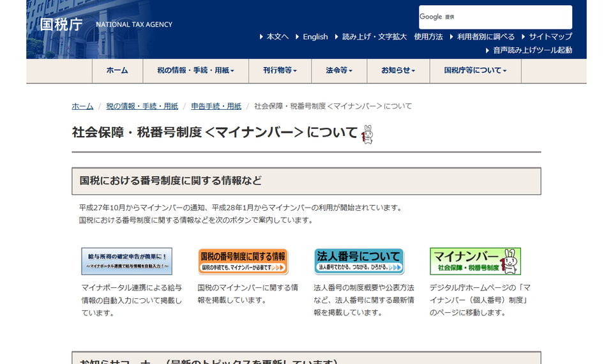
Task: Open 読み上げ・文字拡大 accessibility link
Action: (x=375, y=37)
